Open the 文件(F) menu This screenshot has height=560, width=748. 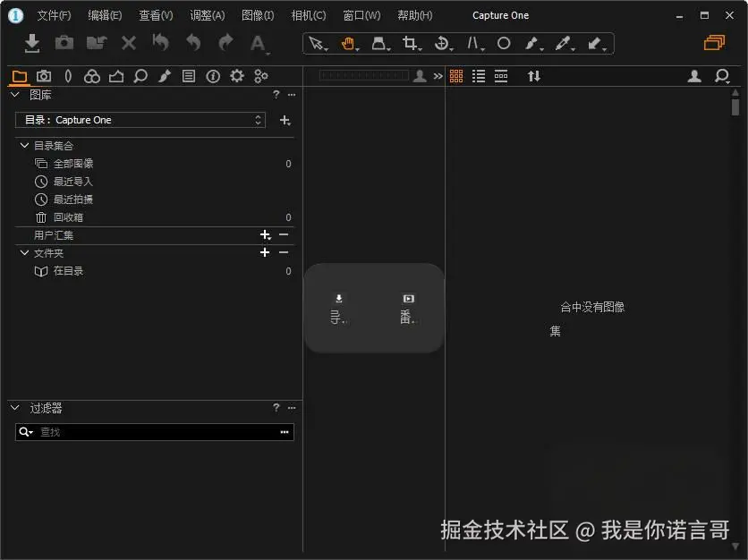point(54,15)
